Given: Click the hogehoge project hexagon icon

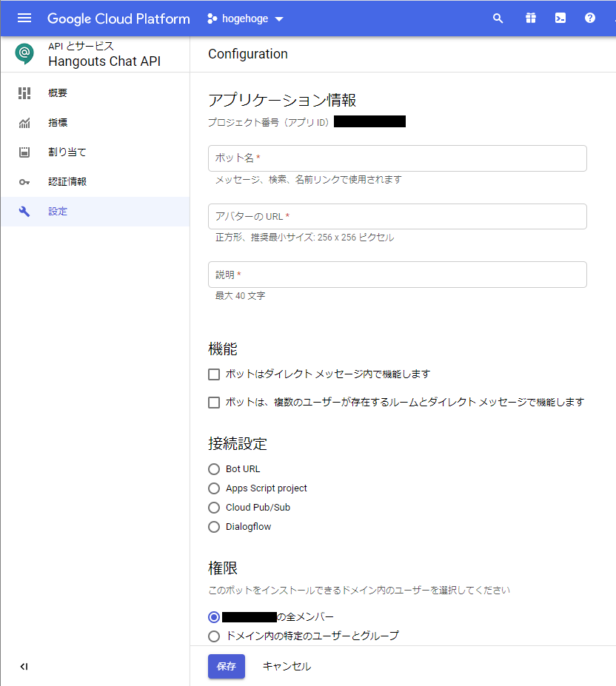Looking at the screenshot, I should (x=212, y=19).
